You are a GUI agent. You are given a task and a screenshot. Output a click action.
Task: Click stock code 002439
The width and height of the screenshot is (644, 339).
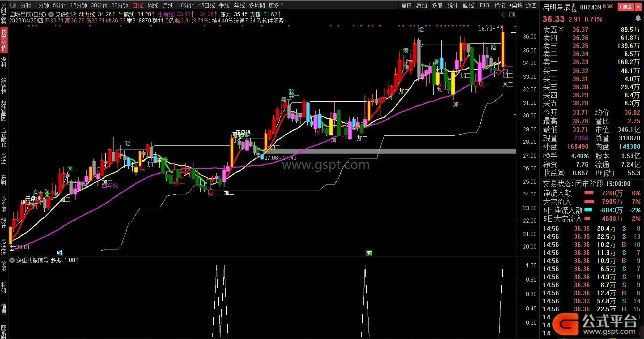point(590,7)
